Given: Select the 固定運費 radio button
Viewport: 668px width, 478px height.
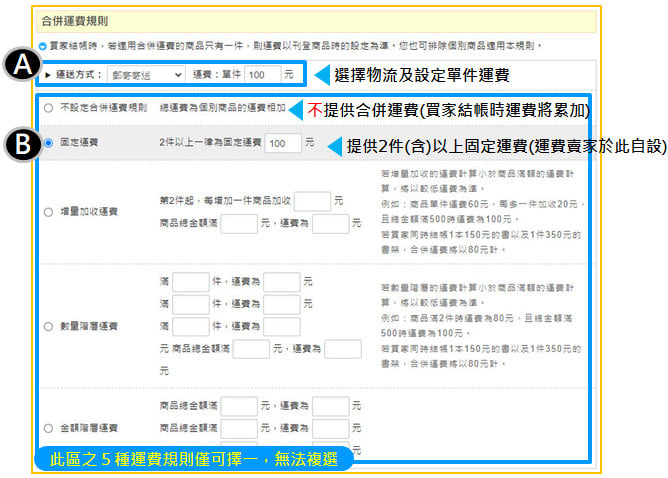Looking at the screenshot, I should (48, 143).
